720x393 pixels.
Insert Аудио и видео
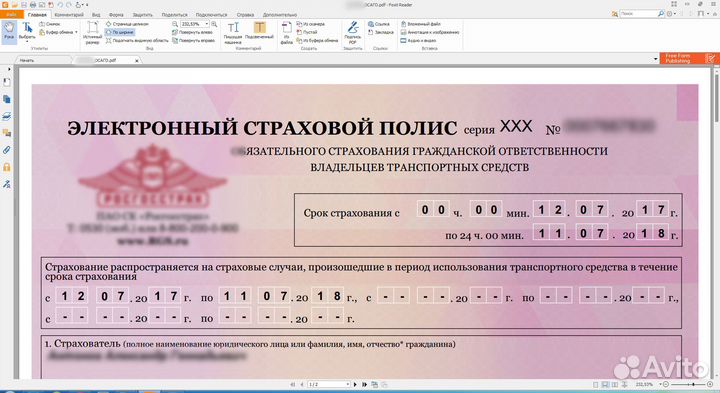pos(418,40)
